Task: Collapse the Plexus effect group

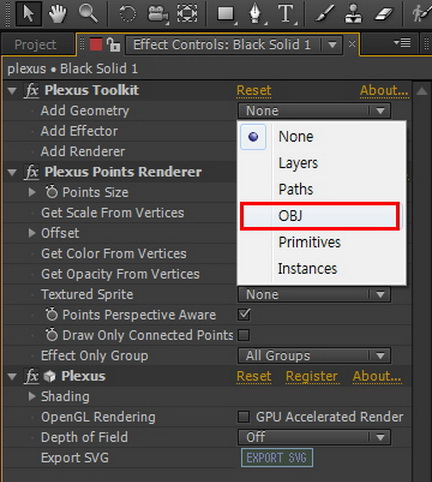Action: [12, 377]
